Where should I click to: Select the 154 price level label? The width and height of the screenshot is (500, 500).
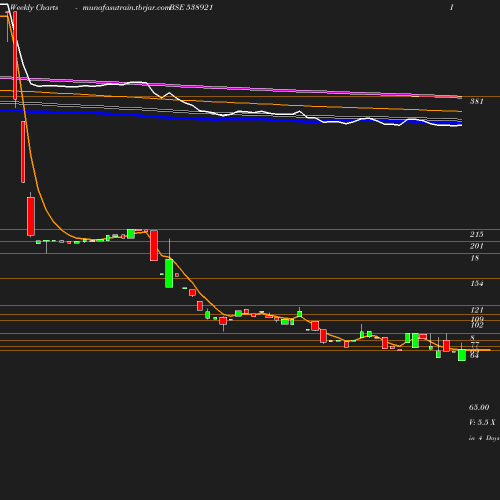coord(477,283)
